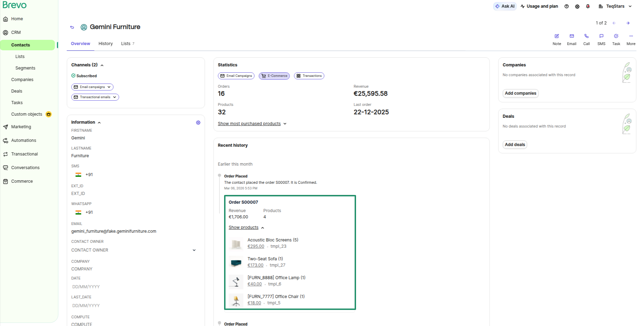This screenshot has width=644, height=326.
Task: Click Acoustic Bloc Screens product thumbnail
Action: [236, 244]
